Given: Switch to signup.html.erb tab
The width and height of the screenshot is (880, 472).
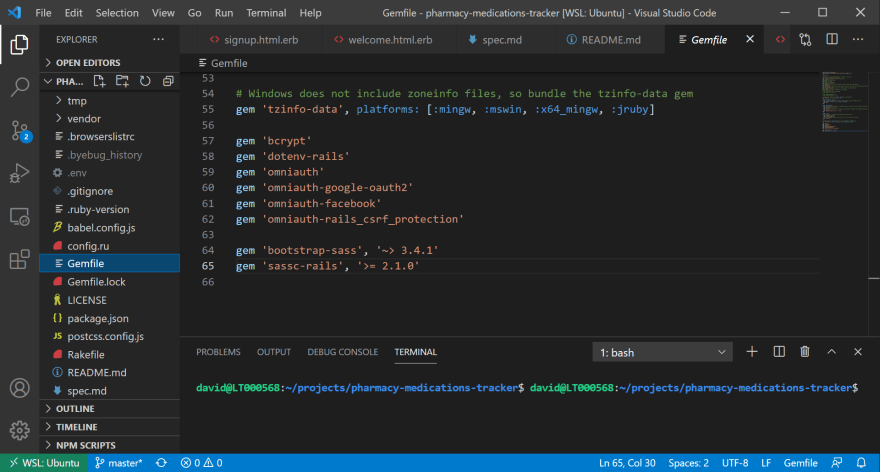Looking at the screenshot, I should (254, 40).
